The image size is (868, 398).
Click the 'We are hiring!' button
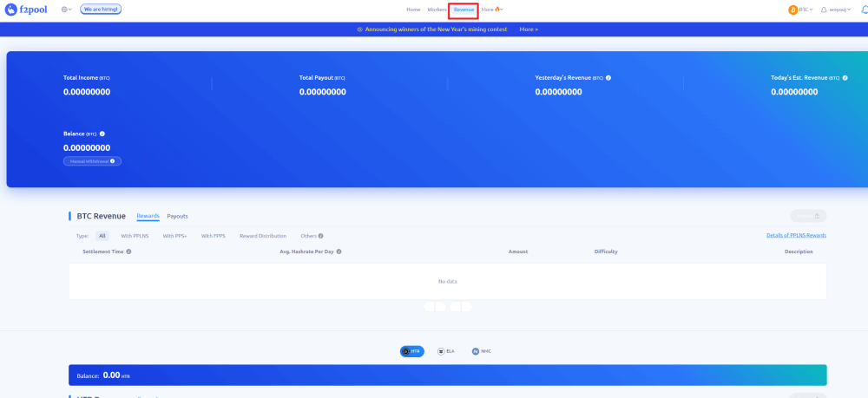coord(101,10)
